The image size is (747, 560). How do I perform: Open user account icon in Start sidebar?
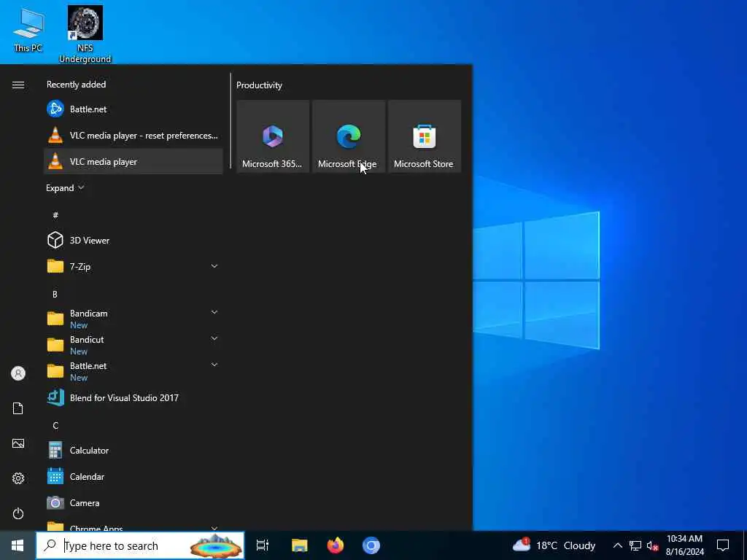pos(18,373)
